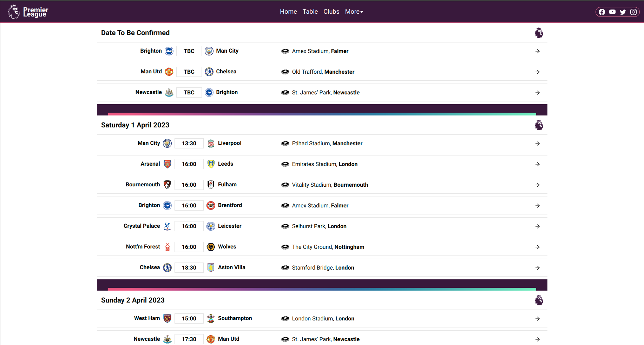Click the Man Utd crest beside TBC
644x345 pixels.
point(169,72)
